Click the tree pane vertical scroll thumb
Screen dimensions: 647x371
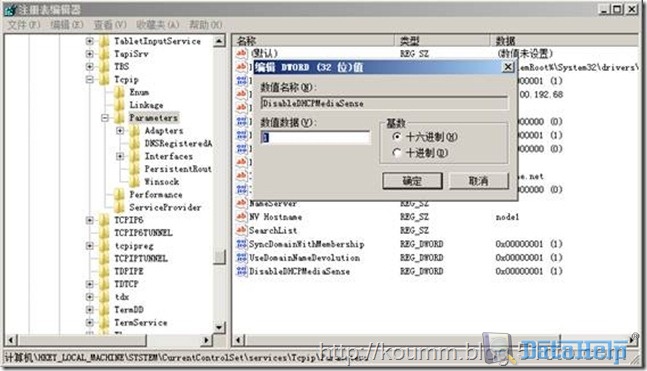(219, 257)
